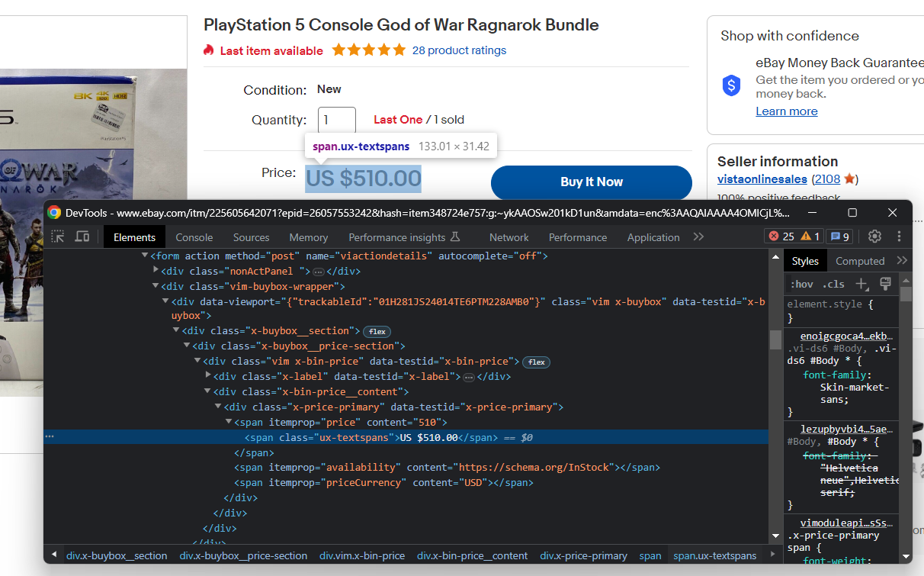This screenshot has height=576, width=924.
Task: Open DevTools three-dot customize menu
Action: click(899, 237)
